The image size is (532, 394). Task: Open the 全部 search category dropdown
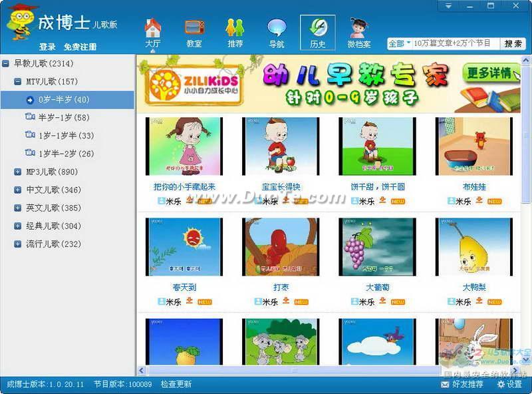(x=400, y=43)
